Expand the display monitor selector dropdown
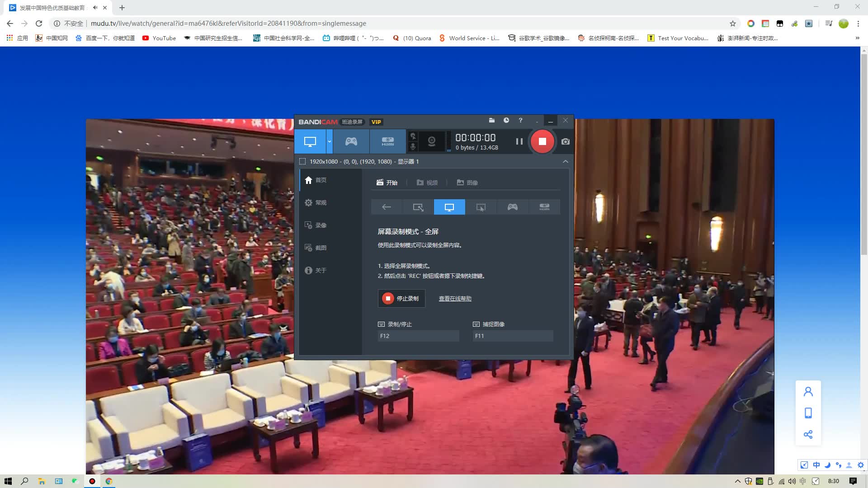This screenshot has width=868, height=488. [x=566, y=161]
